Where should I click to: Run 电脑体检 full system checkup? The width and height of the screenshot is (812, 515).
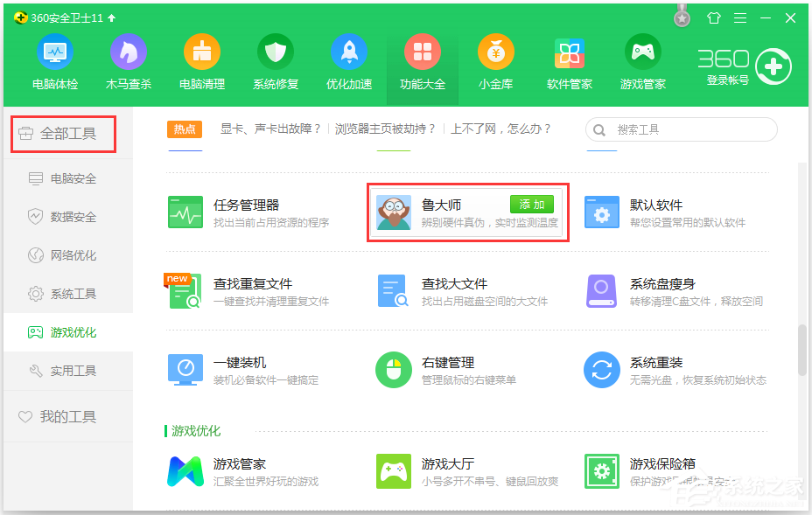(x=54, y=61)
